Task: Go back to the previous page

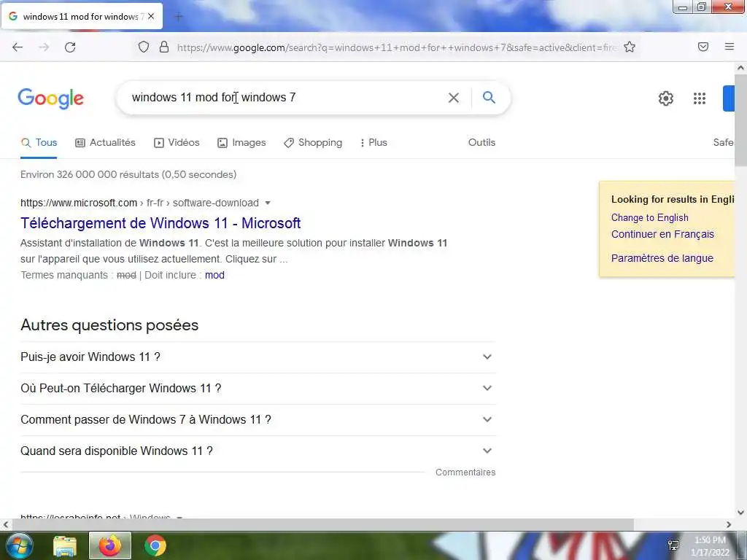Action: pos(18,47)
